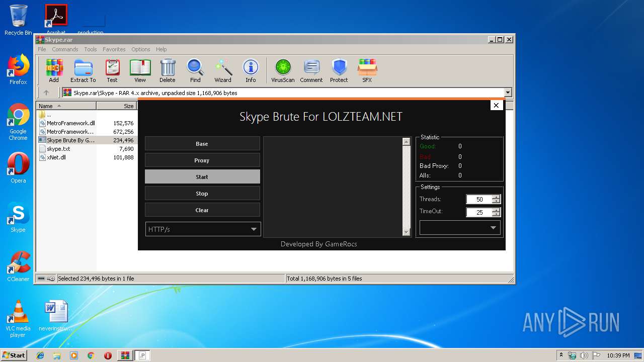
Task: Open Acrobat Reader desktop shortcut
Action: point(56,20)
